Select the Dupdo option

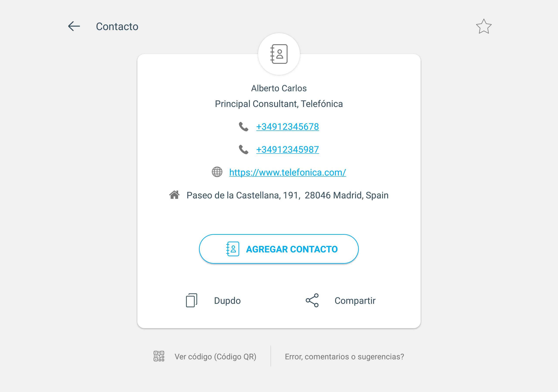pos(227,301)
